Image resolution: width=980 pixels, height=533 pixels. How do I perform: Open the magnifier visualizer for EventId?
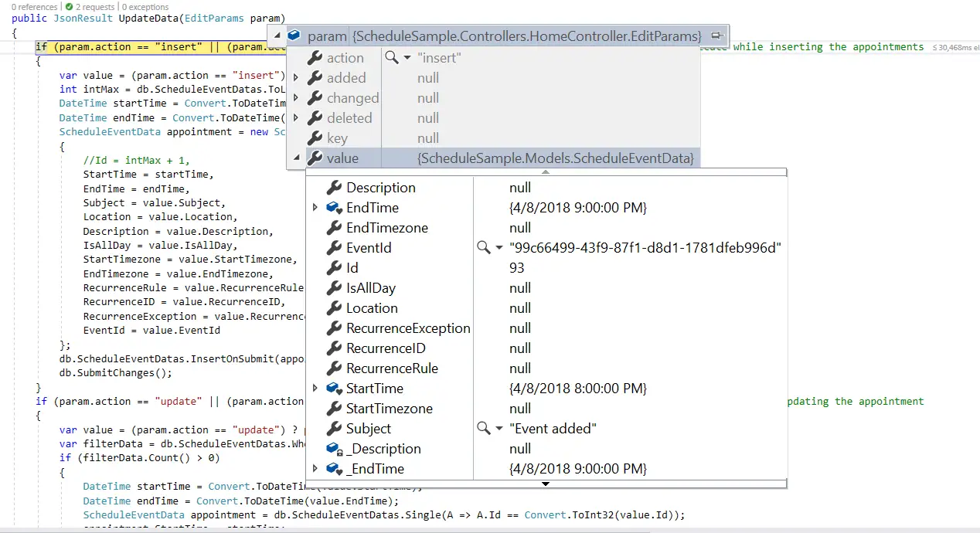[484, 248]
